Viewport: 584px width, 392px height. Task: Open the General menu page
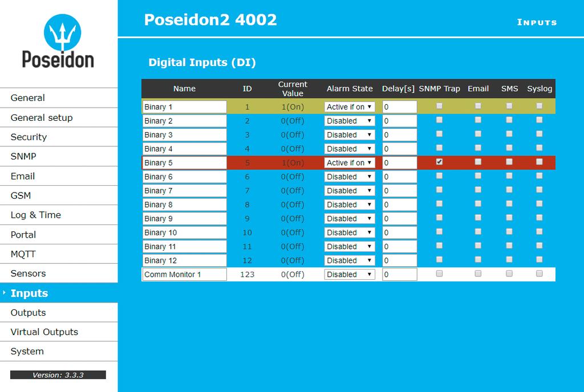pyautogui.click(x=59, y=98)
